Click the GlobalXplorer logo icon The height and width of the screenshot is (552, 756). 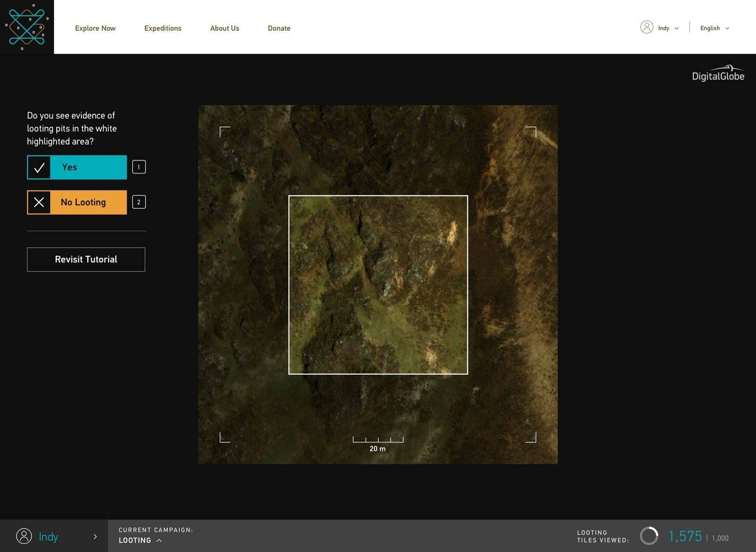tap(27, 27)
